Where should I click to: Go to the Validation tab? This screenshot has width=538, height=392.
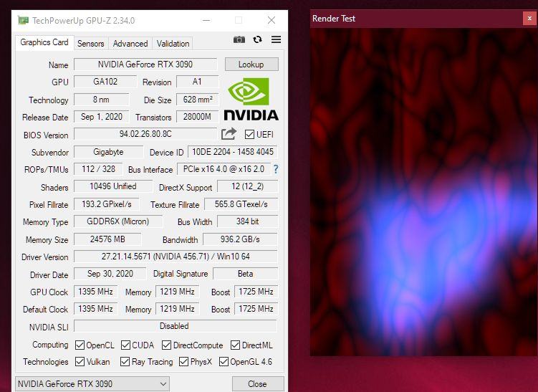173,44
